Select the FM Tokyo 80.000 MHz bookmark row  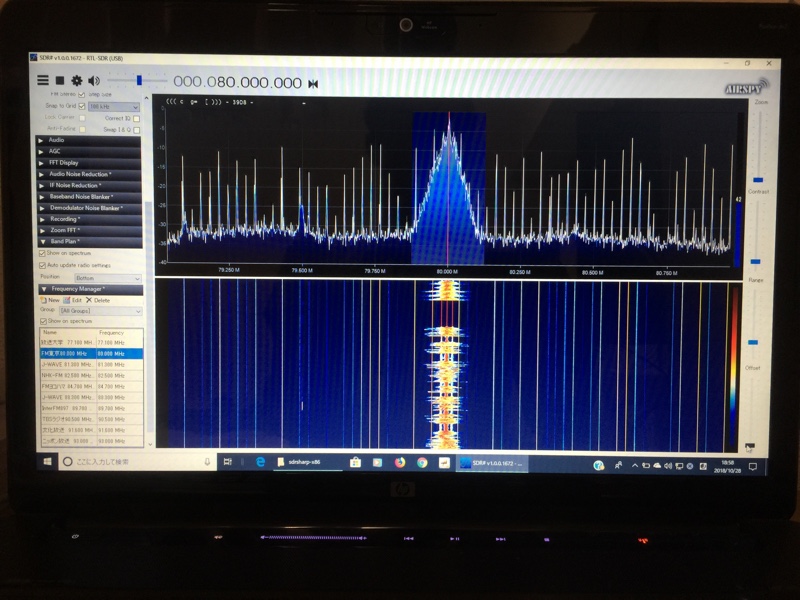click(x=91, y=354)
